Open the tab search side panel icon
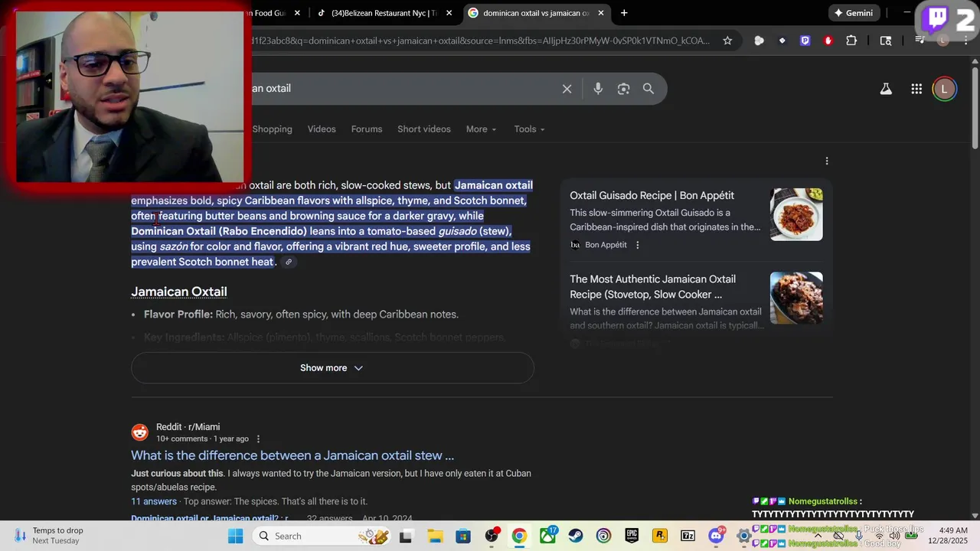Image resolution: width=980 pixels, height=551 pixels. coord(886,41)
